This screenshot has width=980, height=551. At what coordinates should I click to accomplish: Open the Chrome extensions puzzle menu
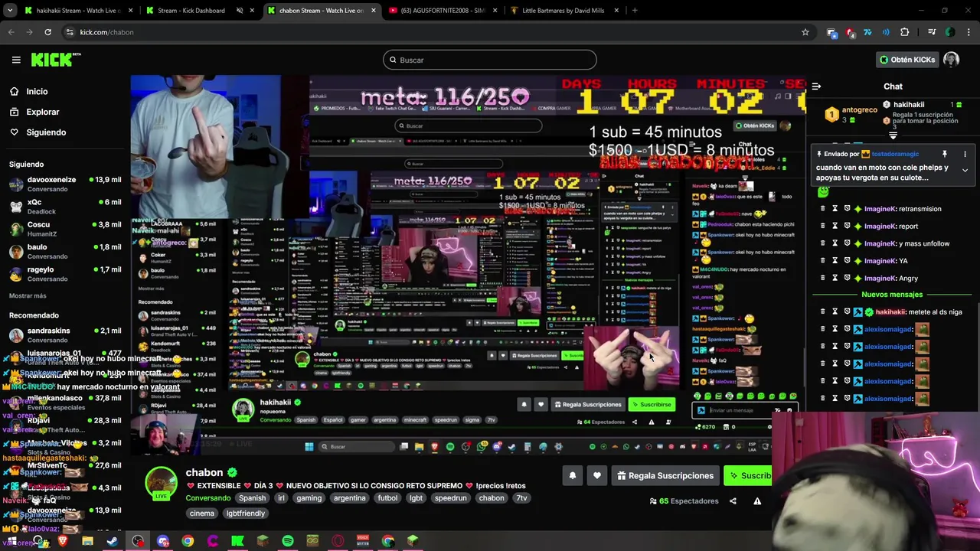(905, 32)
